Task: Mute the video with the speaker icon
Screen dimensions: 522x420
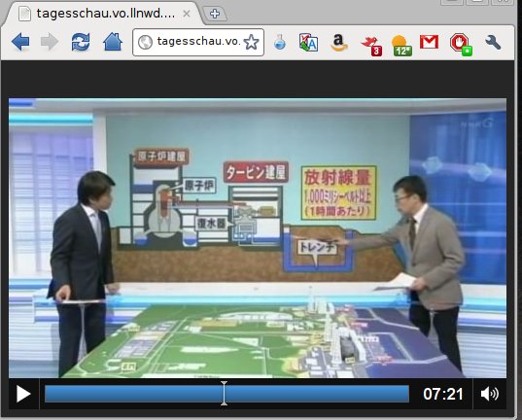Action: pyautogui.click(x=490, y=394)
